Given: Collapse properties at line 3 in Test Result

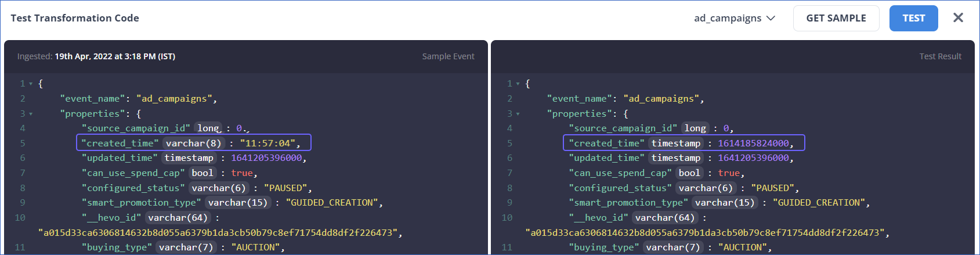Looking at the screenshot, I should tap(518, 114).
